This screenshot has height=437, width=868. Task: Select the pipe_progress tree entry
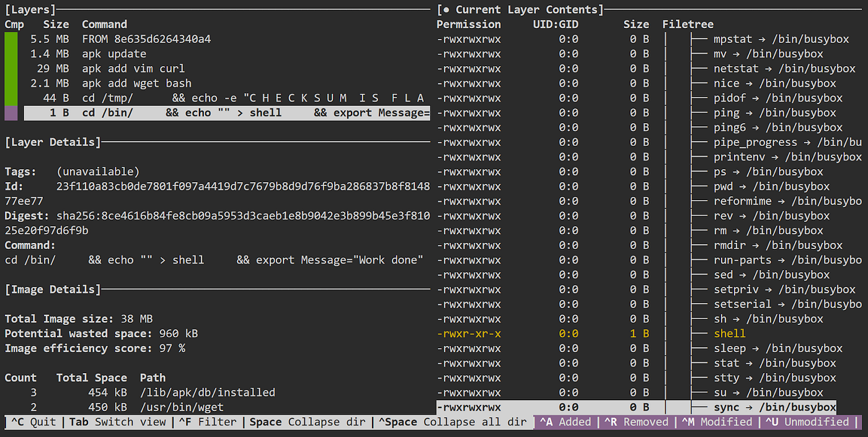787,142
